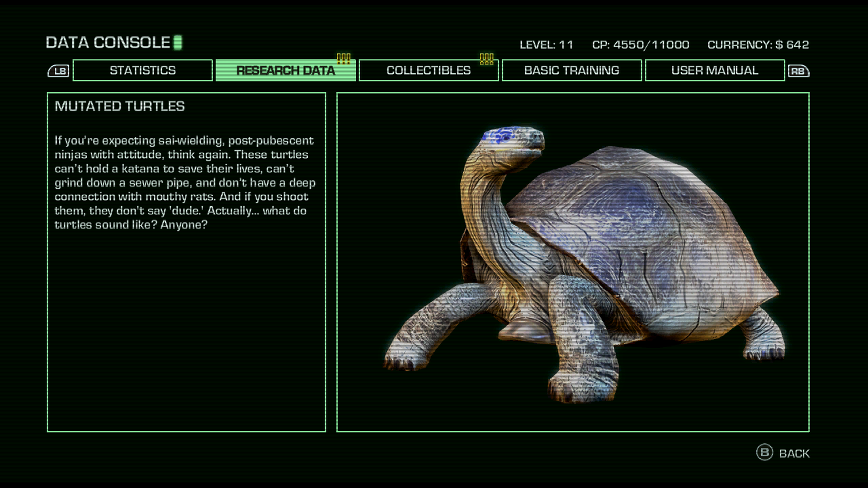Open the Basic Training tab
The width and height of the screenshot is (868, 488).
click(571, 70)
